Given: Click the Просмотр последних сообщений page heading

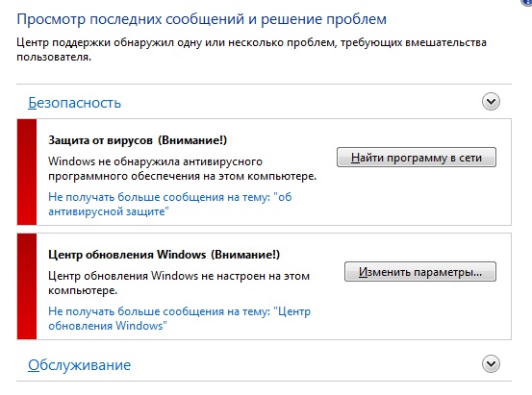Looking at the screenshot, I should click(x=201, y=19).
